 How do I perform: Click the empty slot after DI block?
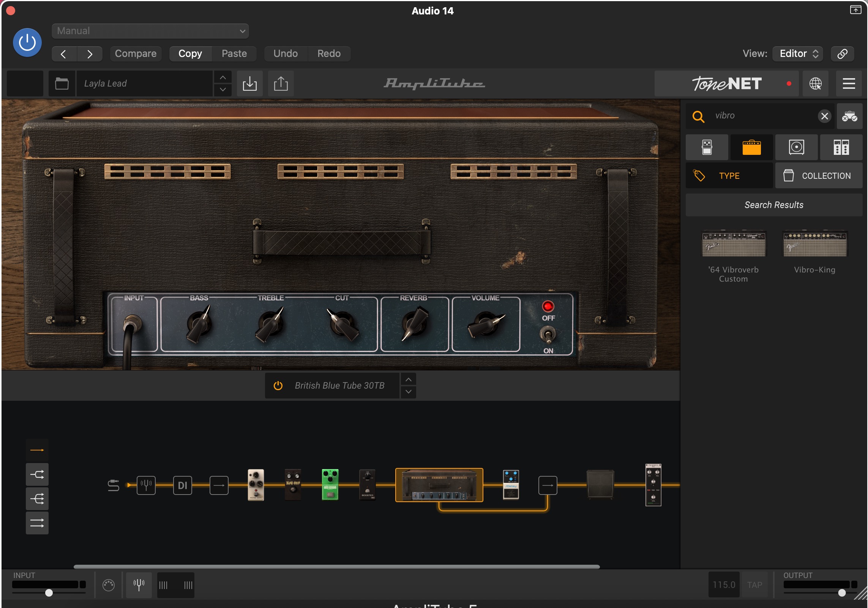219,485
